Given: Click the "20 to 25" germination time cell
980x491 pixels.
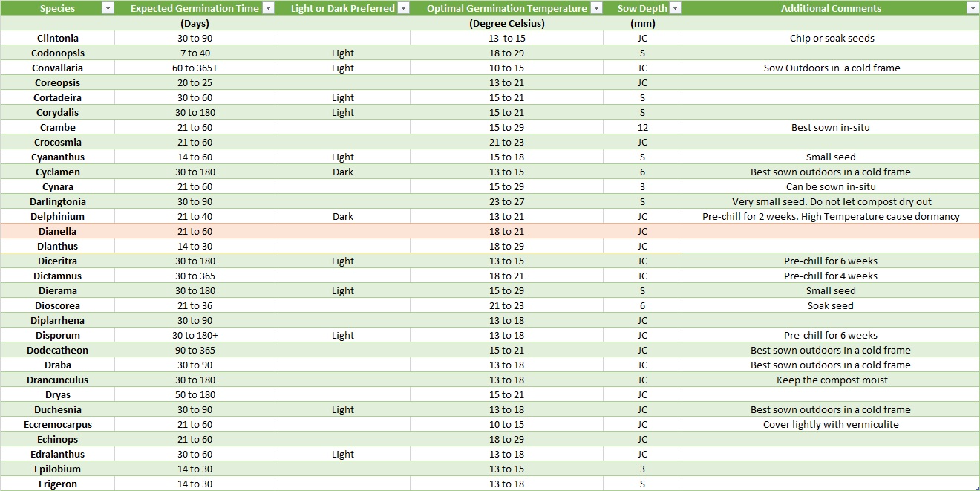Looking at the screenshot, I should click(x=195, y=82).
